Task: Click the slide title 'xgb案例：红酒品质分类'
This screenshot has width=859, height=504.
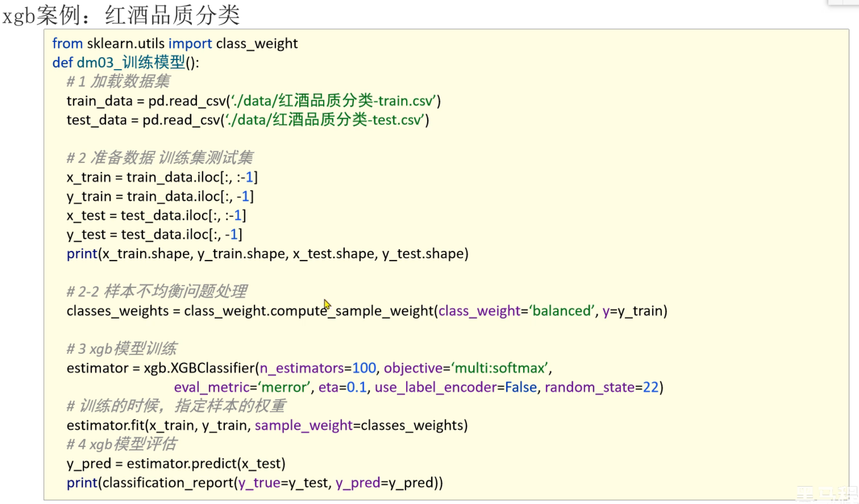Action: tap(122, 15)
